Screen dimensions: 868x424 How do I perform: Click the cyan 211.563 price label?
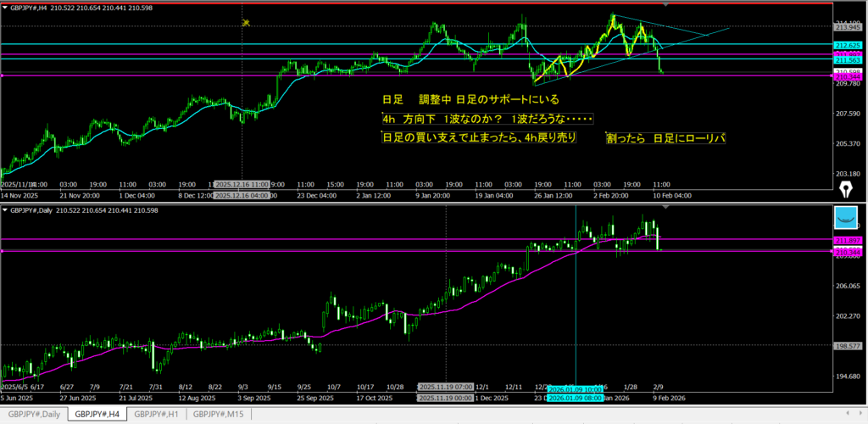click(x=849, y=60)
